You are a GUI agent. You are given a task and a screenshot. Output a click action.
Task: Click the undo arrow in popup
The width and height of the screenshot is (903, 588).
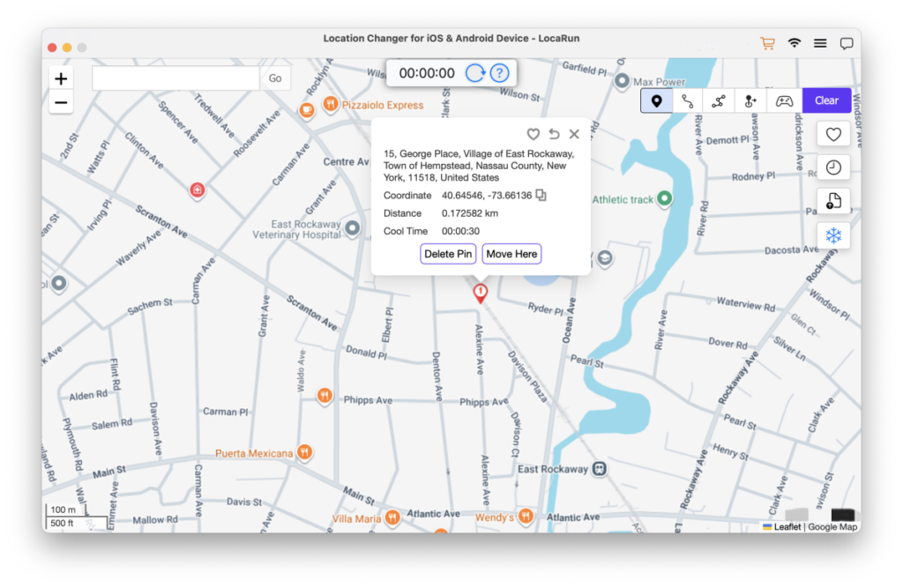[x=554, y=134]
